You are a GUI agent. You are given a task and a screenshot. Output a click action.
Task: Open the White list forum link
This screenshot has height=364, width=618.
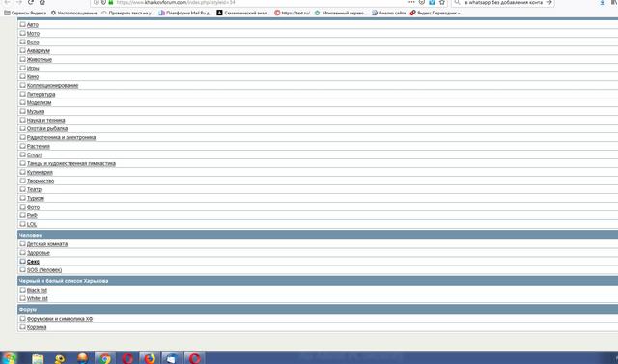coord(37,298)
